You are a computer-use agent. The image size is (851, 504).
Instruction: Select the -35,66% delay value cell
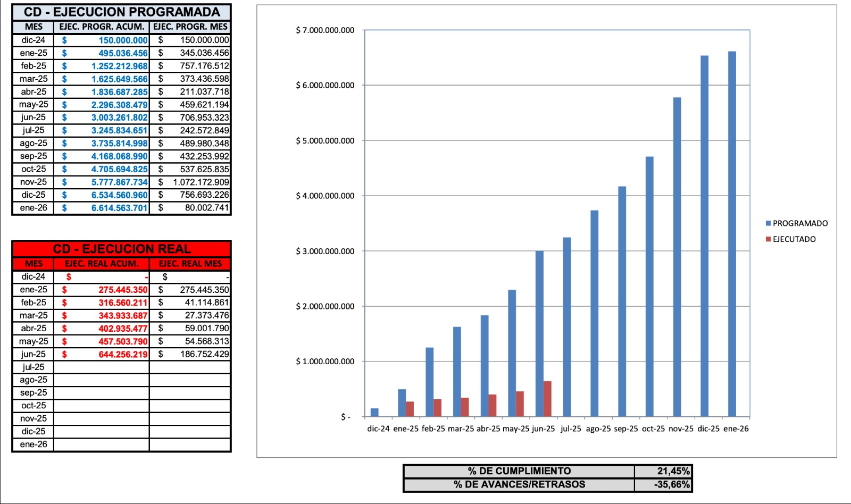coord(663,484)
